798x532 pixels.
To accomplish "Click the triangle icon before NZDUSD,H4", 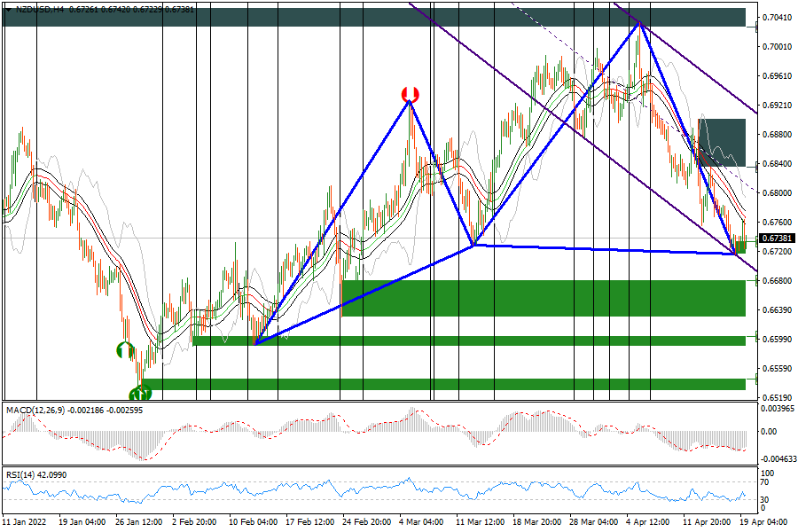I will [8, 10].
